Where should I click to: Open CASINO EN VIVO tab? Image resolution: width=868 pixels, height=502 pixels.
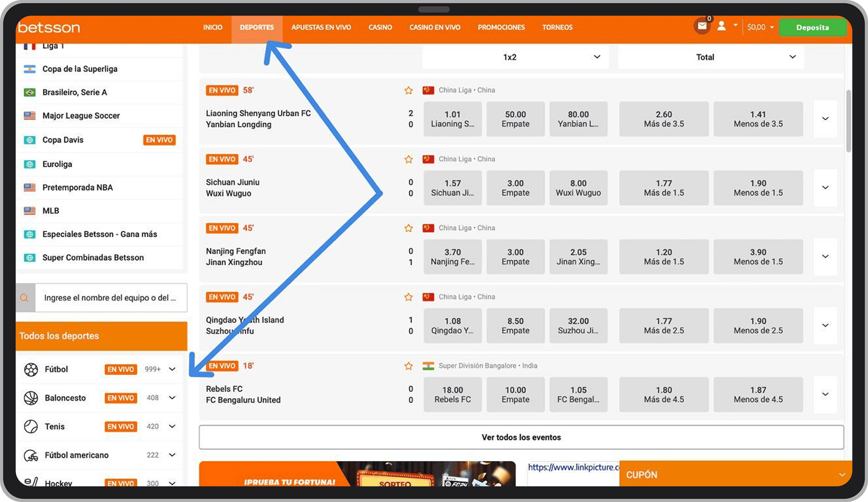click(435, 28)
